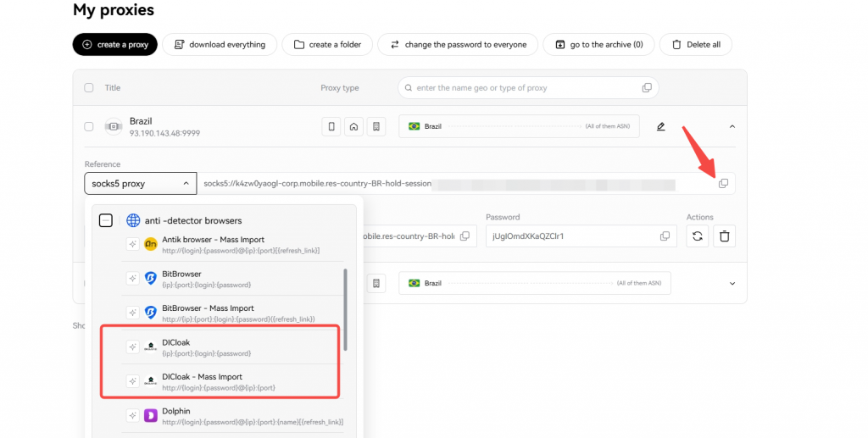The height and width of the screenshot is (438, 868).
Task: Open the socks5 proxy format dropdown
Action: point(140,183)
